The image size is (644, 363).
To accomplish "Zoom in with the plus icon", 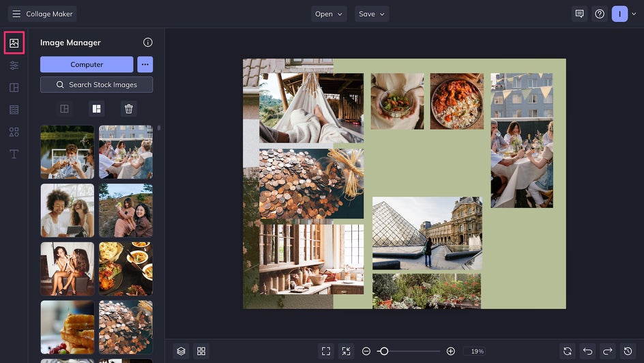I will click(450, 351).
